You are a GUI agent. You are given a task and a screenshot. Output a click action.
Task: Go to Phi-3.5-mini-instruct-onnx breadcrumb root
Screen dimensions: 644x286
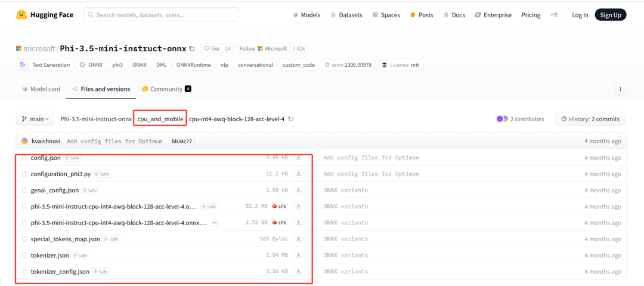point(96,119)
